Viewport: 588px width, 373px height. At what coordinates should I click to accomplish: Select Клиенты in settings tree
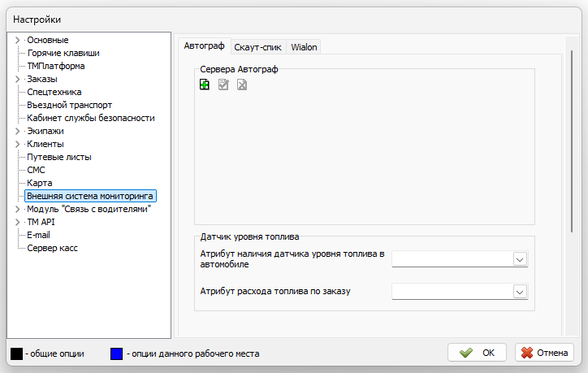[x=45, y=144]
